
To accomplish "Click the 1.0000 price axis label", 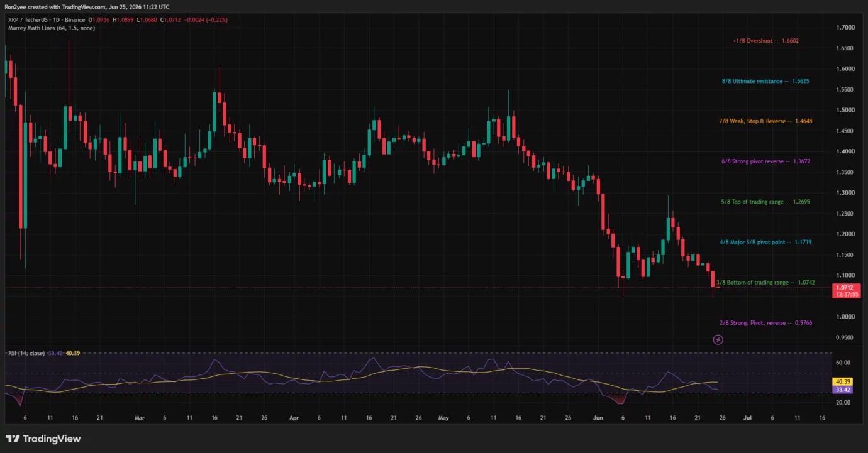I will [845, 317].
